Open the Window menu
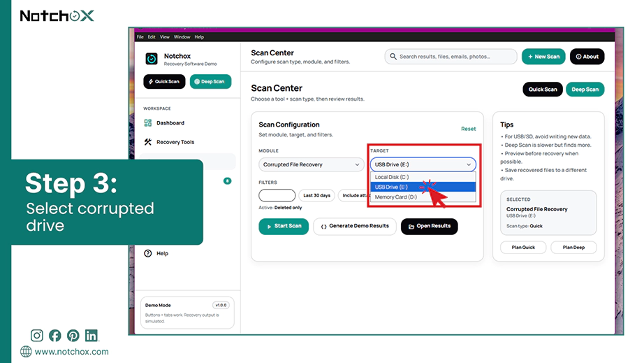 182,37
